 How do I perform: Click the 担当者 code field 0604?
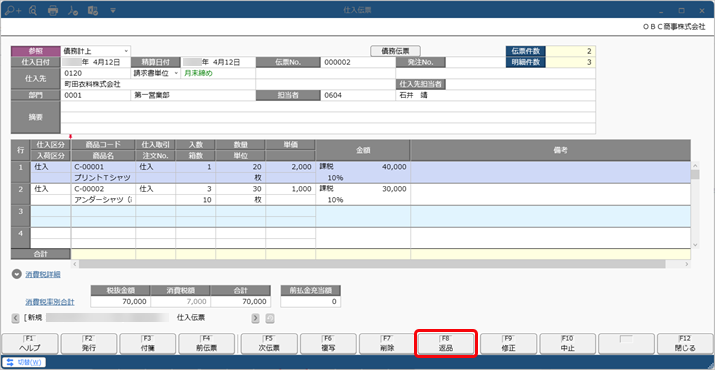click(x=358, y=95)
